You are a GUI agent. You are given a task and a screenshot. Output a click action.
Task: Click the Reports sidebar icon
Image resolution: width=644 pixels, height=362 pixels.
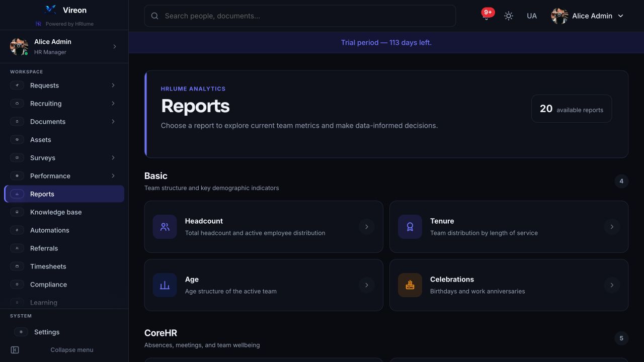point(17,194)
